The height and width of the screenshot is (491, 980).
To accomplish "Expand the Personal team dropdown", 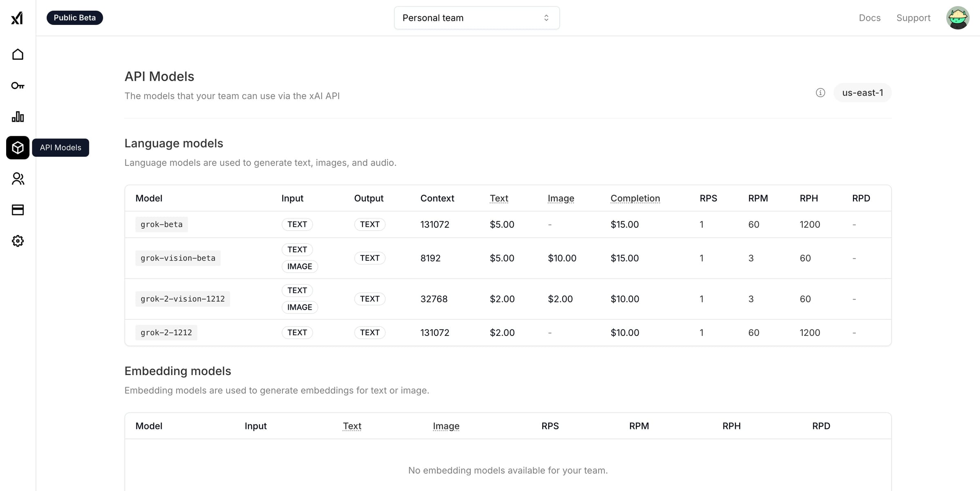I will coord(477,18).
